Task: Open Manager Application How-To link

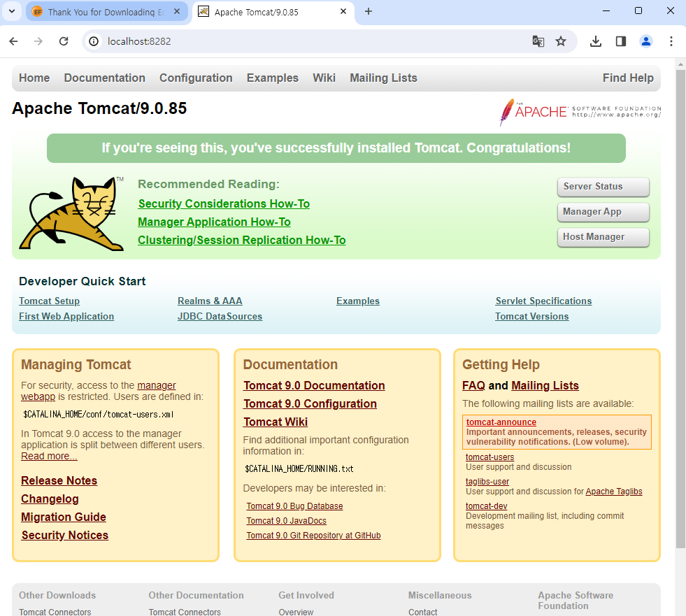Action: (215, 222)
